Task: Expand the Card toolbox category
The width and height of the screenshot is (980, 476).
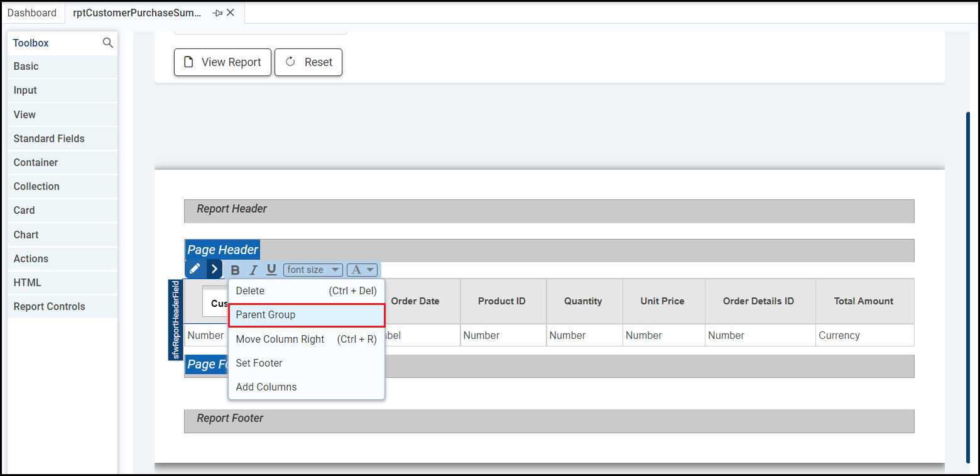Action: coord(62,211)
